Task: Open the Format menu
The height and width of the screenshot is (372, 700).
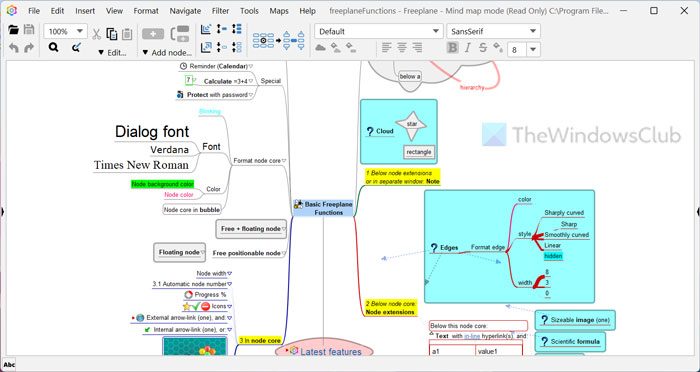Action: pyautogui.click(x=146, y=11)
